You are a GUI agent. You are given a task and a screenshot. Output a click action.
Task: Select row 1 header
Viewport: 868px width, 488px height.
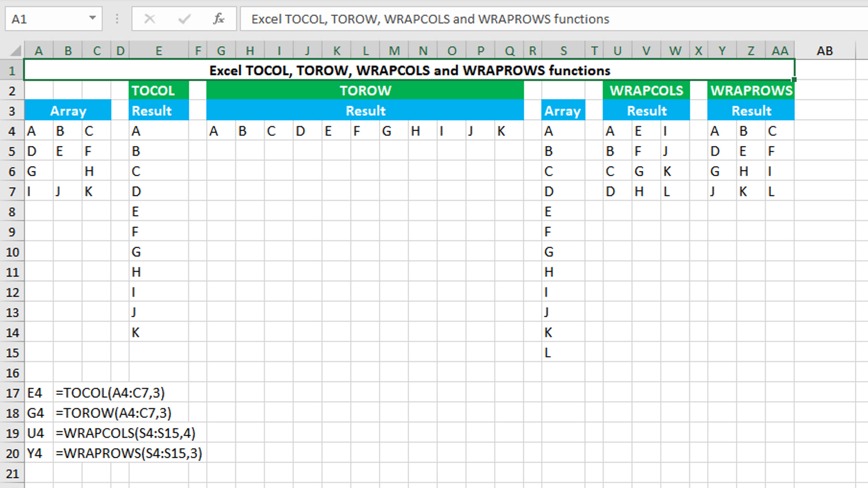click(x=12, y=70)
